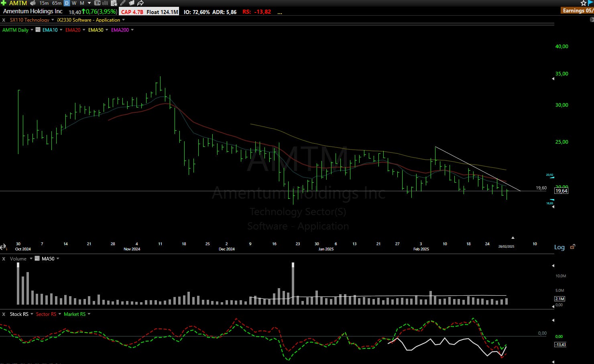Click the collapse panel arrow below Earnings
594x364 pixels.
coord(592,19)
